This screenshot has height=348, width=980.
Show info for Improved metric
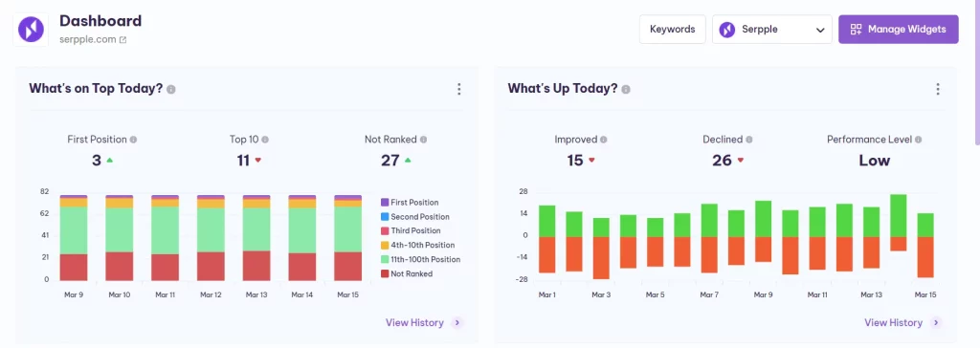coord(604,140)
